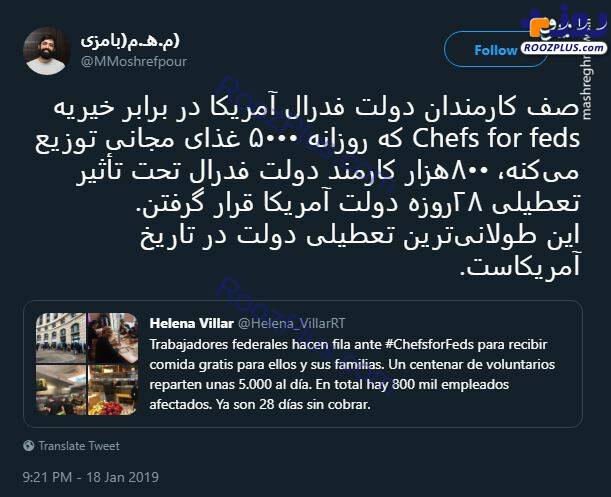Click the main Persian tweet text
611x497 pixels.
(x=308, y=187)
